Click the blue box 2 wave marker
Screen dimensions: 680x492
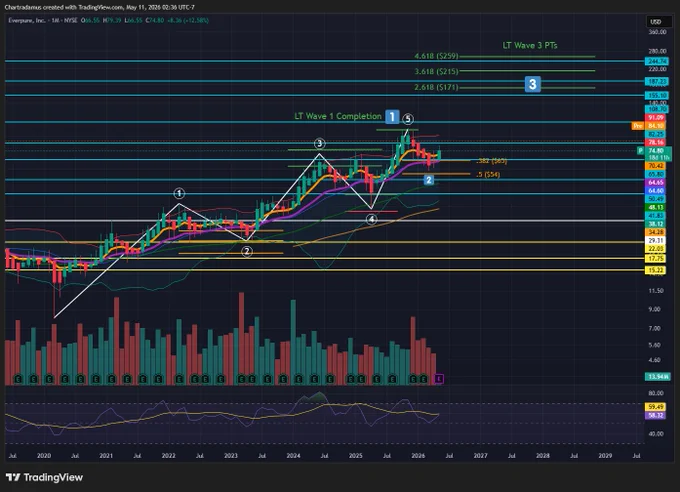tap(428, 180)
